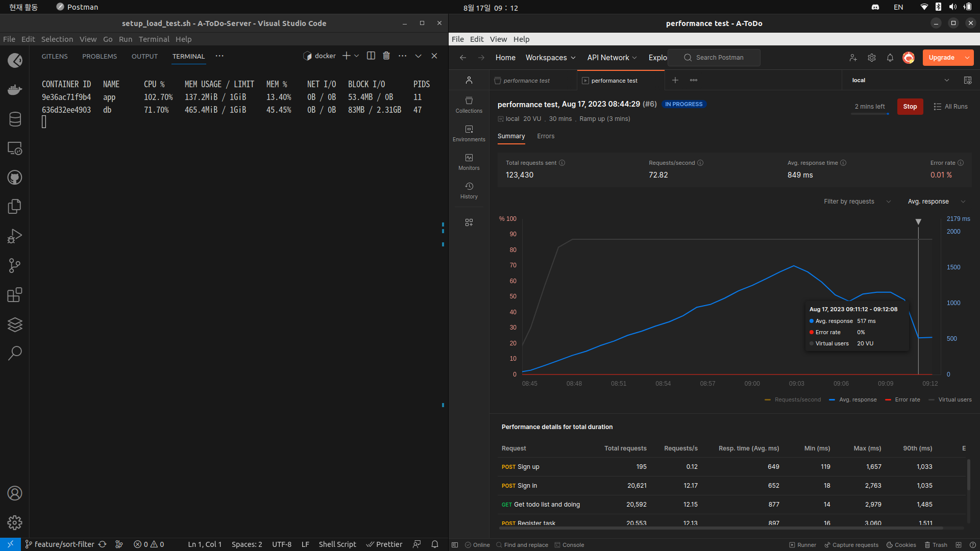Open terminal launch profile dropdown

pos(356,56)
